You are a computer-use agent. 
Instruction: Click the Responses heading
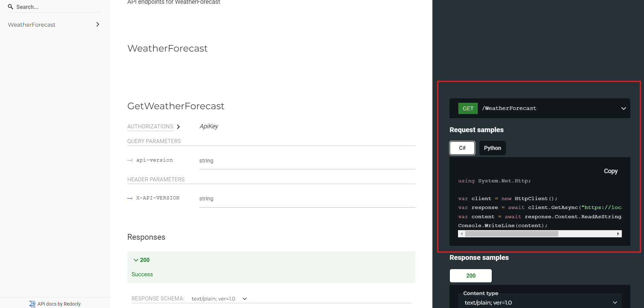click(146, 237)
